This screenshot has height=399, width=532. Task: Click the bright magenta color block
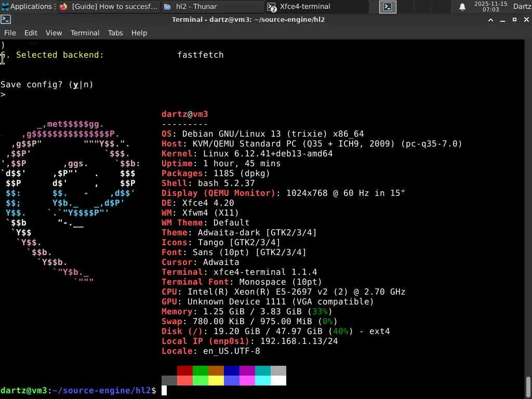click(x=247, y=380)
